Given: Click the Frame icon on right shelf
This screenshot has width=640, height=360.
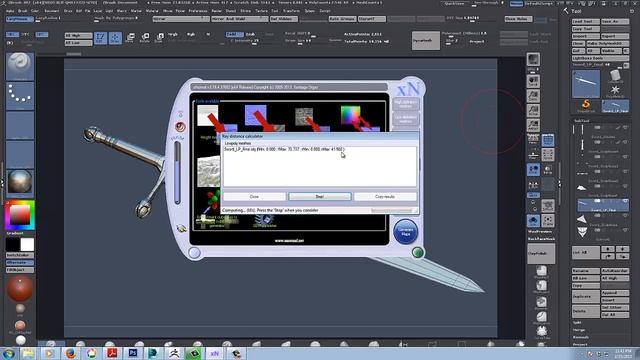Looking at the screenshot, I should [x=548, y=221].
